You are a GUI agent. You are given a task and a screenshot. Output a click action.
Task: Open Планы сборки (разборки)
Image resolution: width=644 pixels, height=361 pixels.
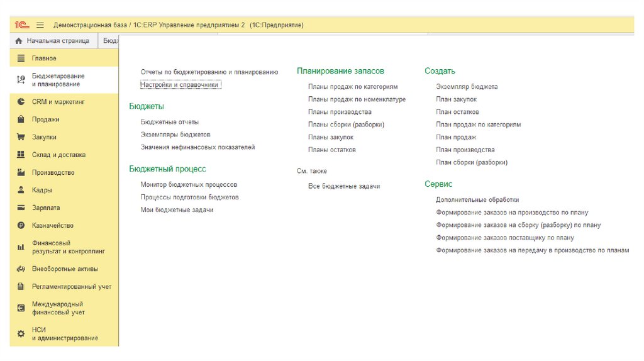347,125
